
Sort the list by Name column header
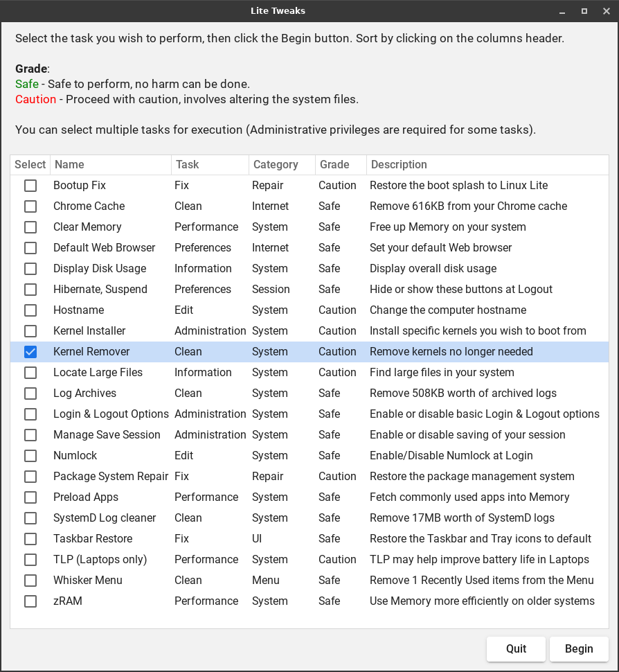click(111, 165)
